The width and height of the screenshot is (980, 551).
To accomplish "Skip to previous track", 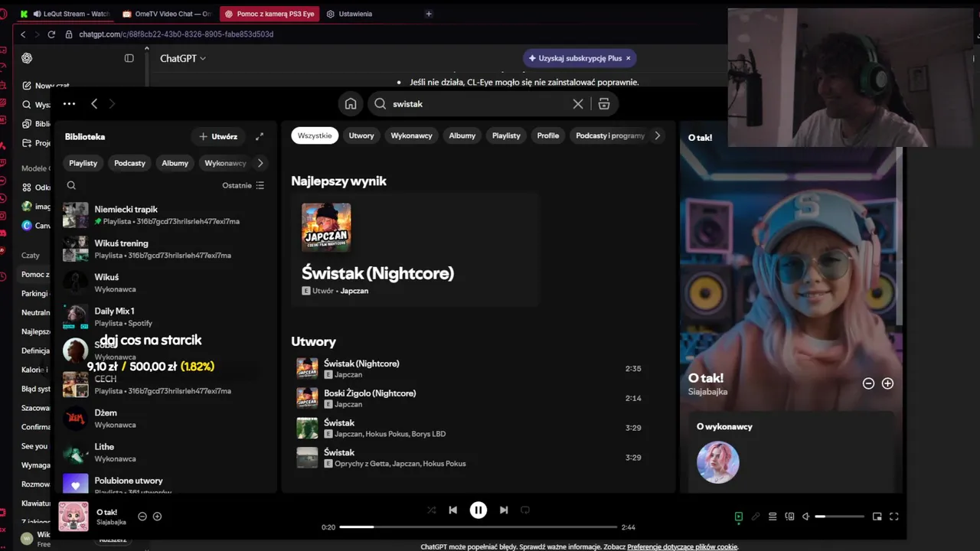I will (x=453, y=510).
